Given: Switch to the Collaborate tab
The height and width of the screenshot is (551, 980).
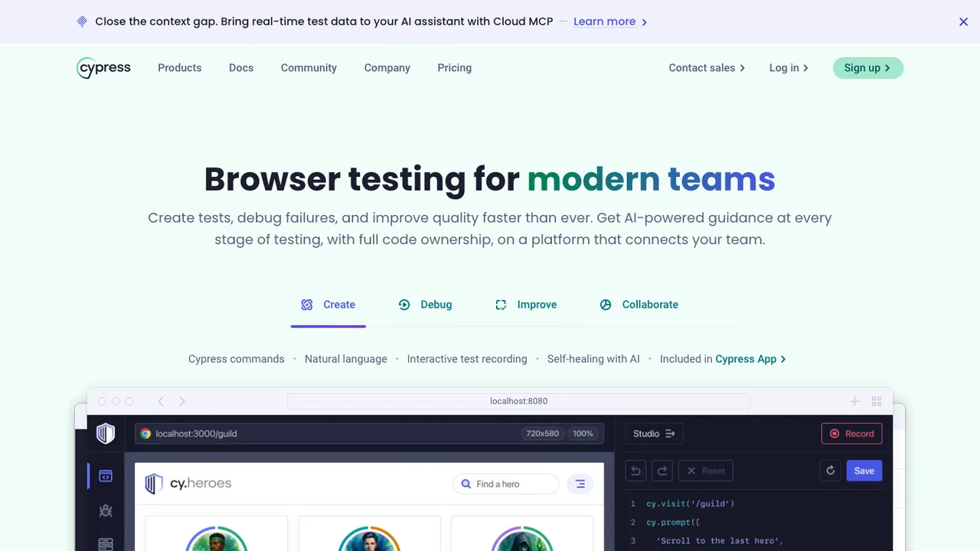Looking at the screenshot, I should pos(639,305).
